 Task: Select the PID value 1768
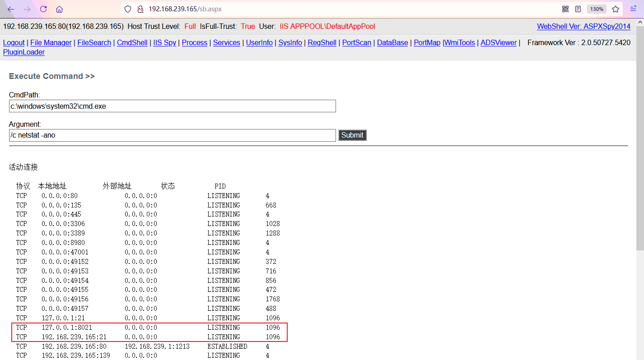273,299
